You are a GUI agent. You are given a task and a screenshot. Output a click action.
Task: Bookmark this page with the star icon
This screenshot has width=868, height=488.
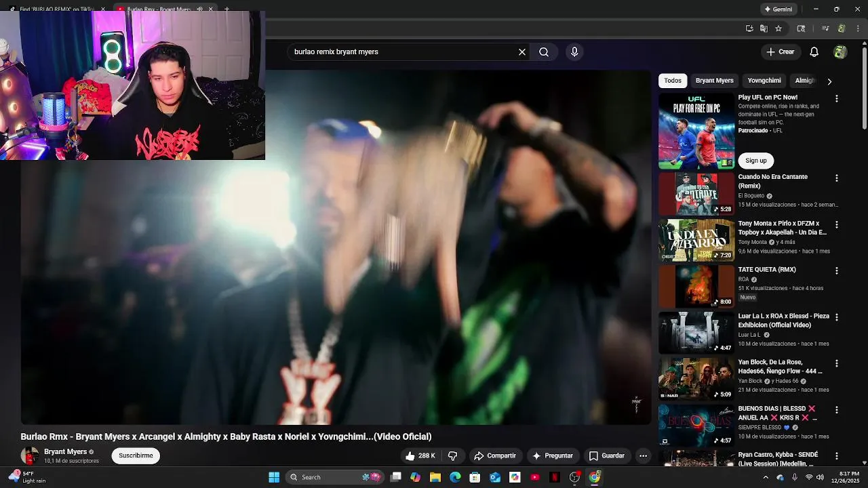[778, 28]
